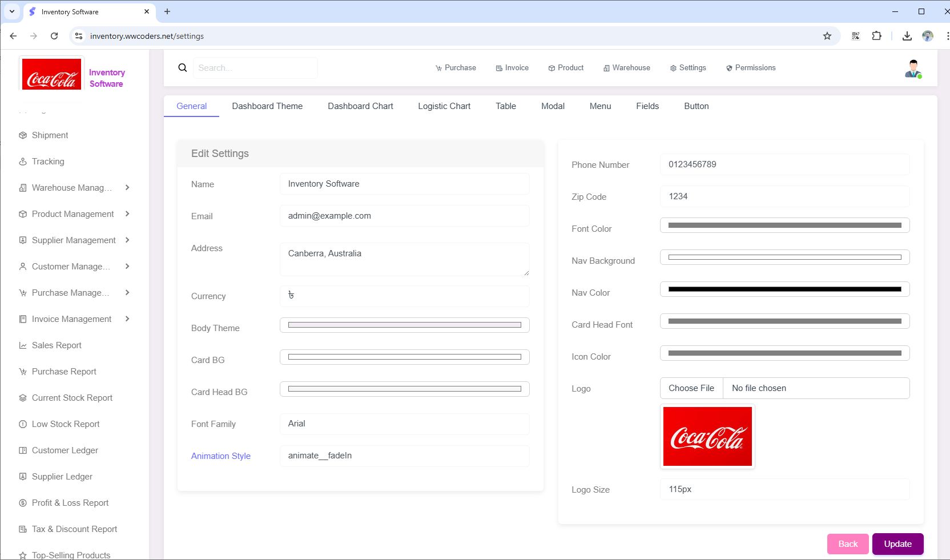Click the Tracking icon in sidebar
The width and height of the screenshot is (950, 560).
click(23, 162)
